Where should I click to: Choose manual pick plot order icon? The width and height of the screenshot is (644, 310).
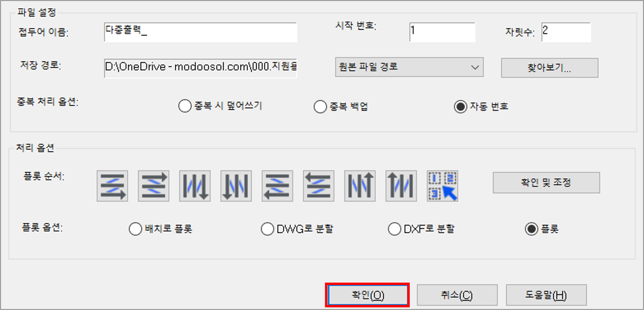(x=442, y=186)
